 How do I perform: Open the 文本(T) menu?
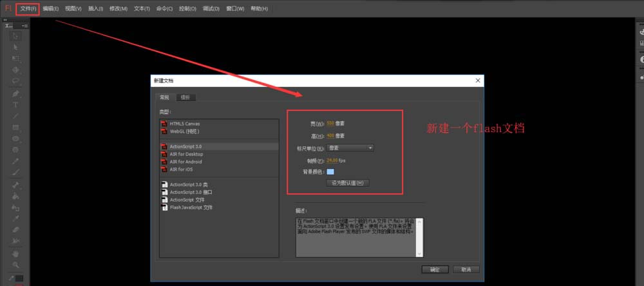pos(142,8)
